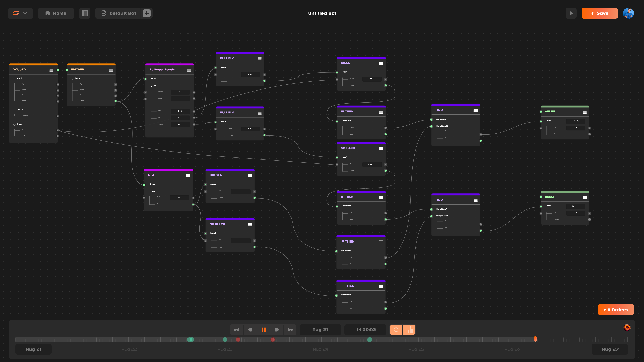Click the orange Save button

(599, 13)
